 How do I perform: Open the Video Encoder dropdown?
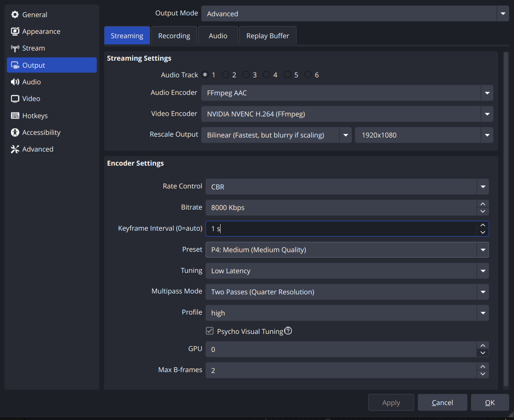click(487, 114)
